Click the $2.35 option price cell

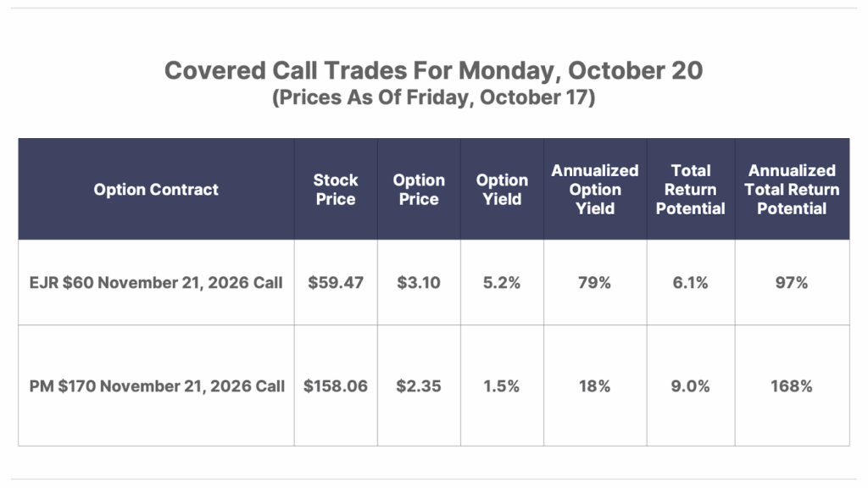click(419, 386)
